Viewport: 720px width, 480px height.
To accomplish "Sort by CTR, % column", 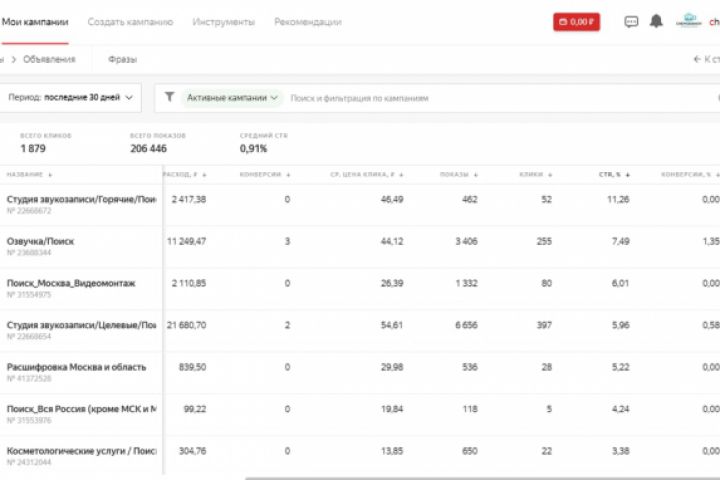I will (x=614, y=175).
